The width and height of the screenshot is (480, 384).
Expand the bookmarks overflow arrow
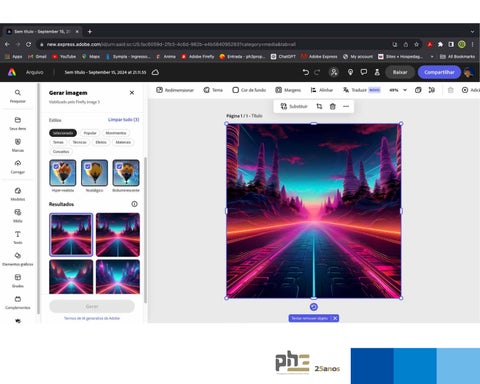point(432,57)
